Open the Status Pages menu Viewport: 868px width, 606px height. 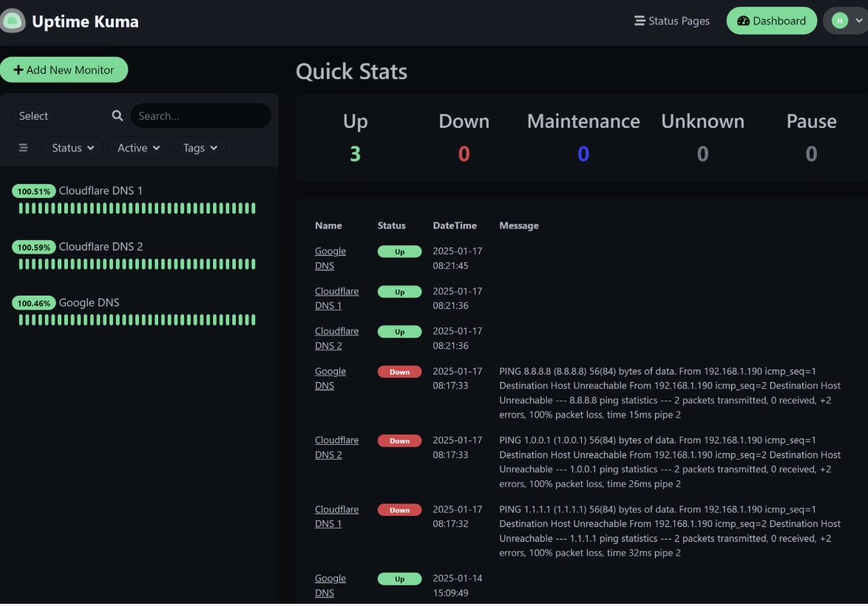tap(671, 21)
